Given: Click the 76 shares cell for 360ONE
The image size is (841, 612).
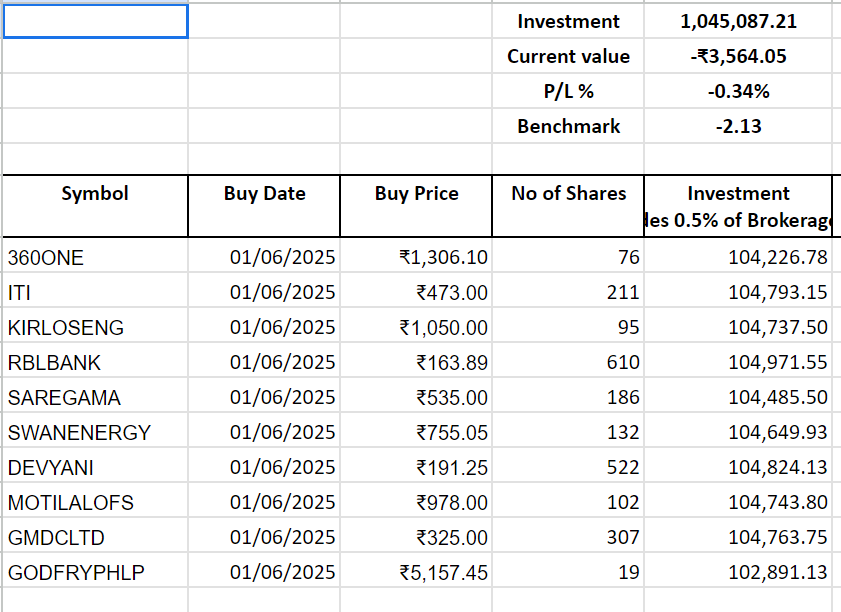Looking at the screenshot, I should [x=568, y=257].
